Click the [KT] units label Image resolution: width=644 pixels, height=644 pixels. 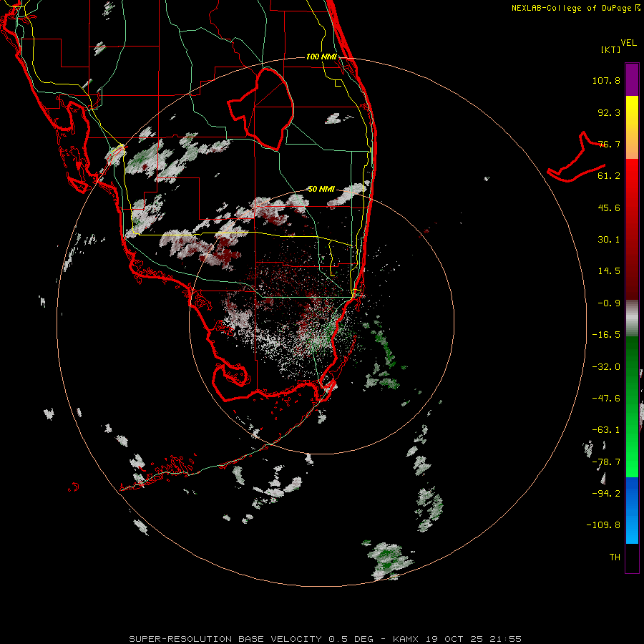[611, 49]
